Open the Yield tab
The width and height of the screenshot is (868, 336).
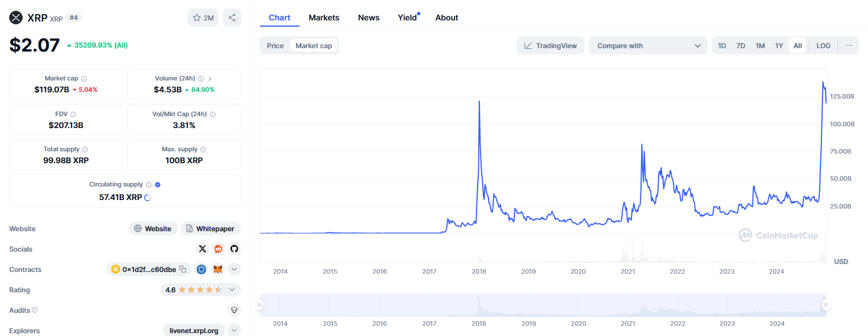pos(407,18)
